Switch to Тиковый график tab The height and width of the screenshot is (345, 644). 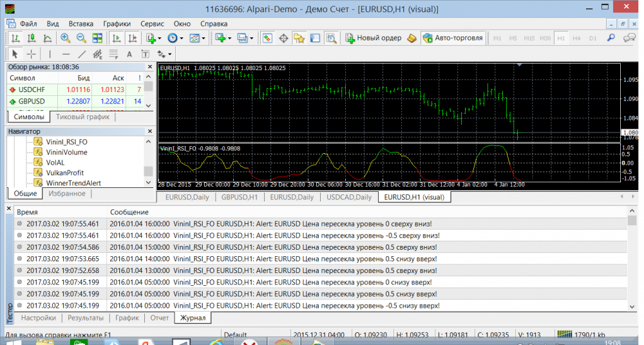82,117
